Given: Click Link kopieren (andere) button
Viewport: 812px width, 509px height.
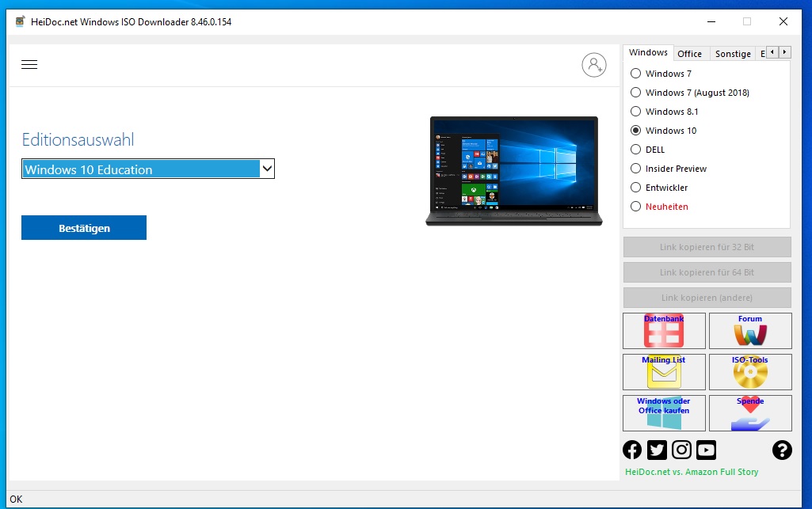Looking at the screenshot, I should [x=707, y=298].
